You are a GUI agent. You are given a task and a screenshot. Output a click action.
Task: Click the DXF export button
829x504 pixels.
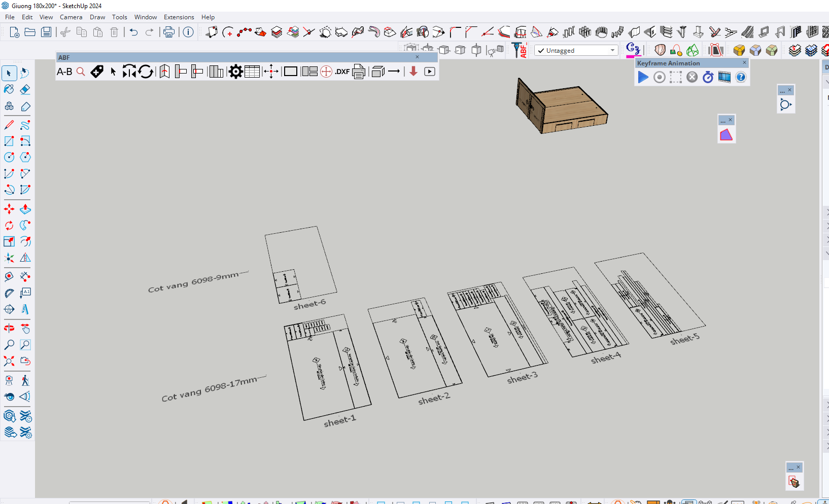pyautogui.click(x=342, y=72)
